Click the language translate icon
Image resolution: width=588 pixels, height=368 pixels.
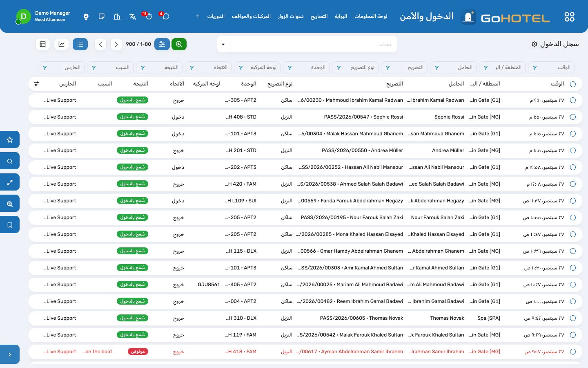(132, 16)
